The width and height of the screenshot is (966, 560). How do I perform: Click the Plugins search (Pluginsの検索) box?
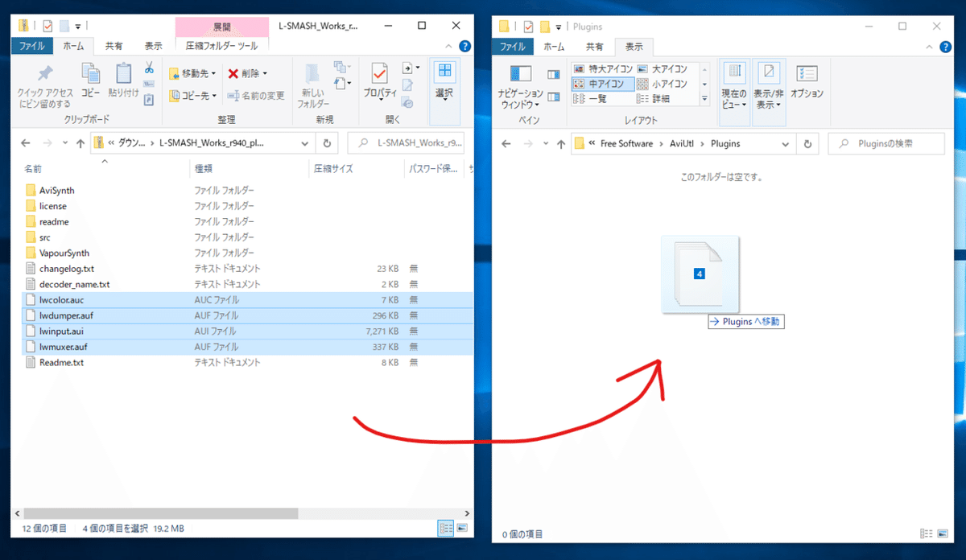click(x=886, y=144)
